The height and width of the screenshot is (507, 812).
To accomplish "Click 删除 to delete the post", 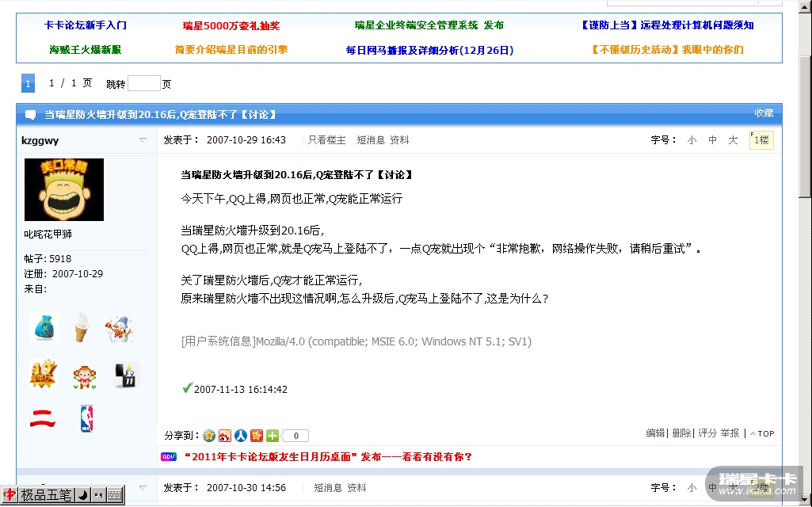I will 681,433.
